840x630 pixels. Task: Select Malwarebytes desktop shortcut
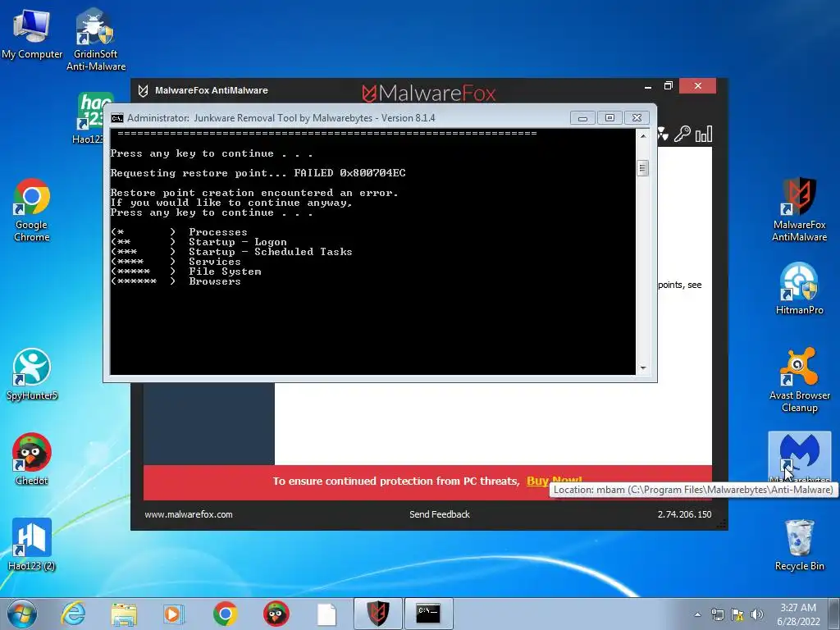[799, 456]
